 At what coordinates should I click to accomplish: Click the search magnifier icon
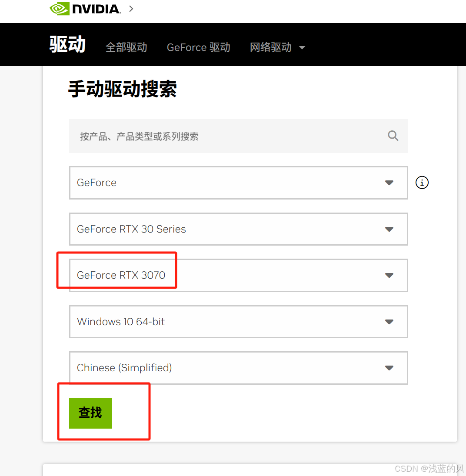click(x=393, y=136)
